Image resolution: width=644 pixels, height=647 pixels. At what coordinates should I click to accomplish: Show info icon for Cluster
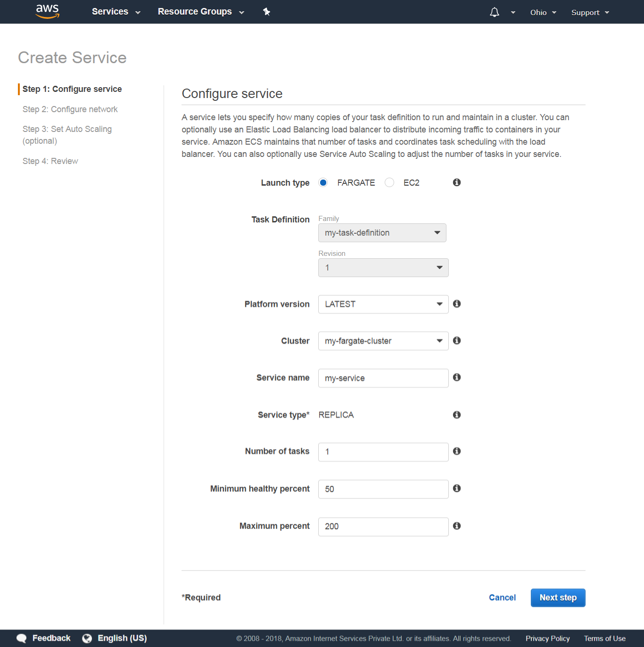(457, 341)
